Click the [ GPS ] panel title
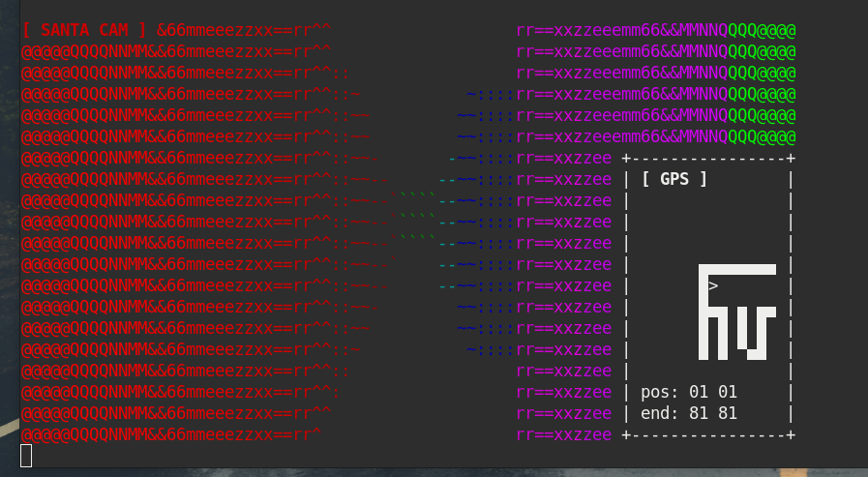The height and width of the screenshot is (477, 868). click(674, 179)
